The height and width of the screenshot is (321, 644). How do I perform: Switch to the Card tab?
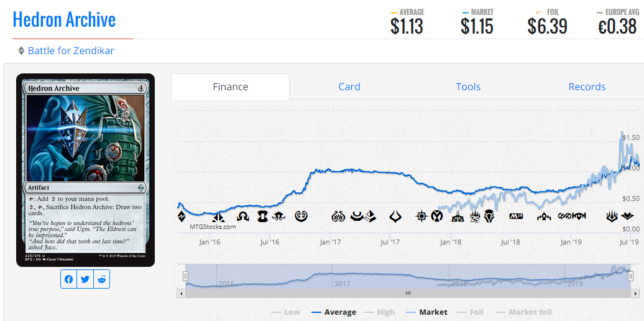pyautogui.click(x=349, y=87)
